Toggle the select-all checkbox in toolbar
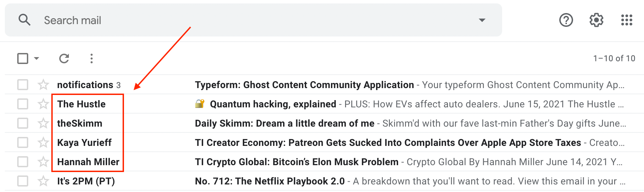The height and width of the screenshot is (192, 644). pos(23,58)
